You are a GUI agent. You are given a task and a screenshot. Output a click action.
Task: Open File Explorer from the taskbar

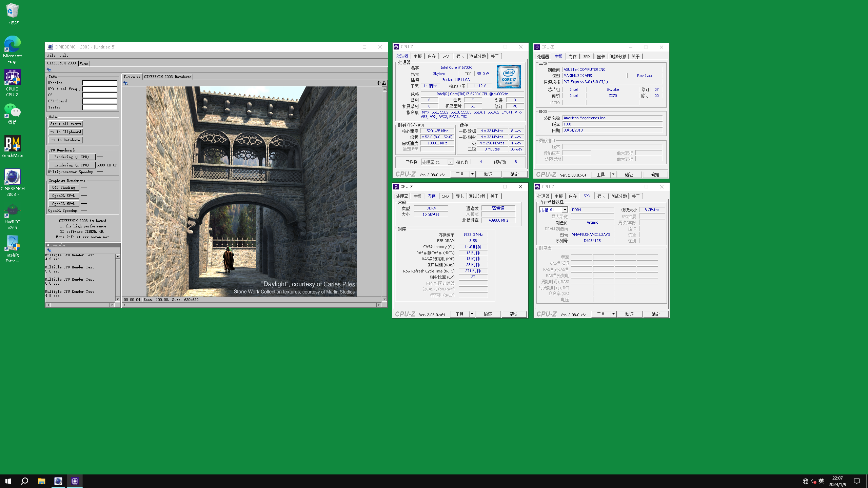[x=41, y=481]
